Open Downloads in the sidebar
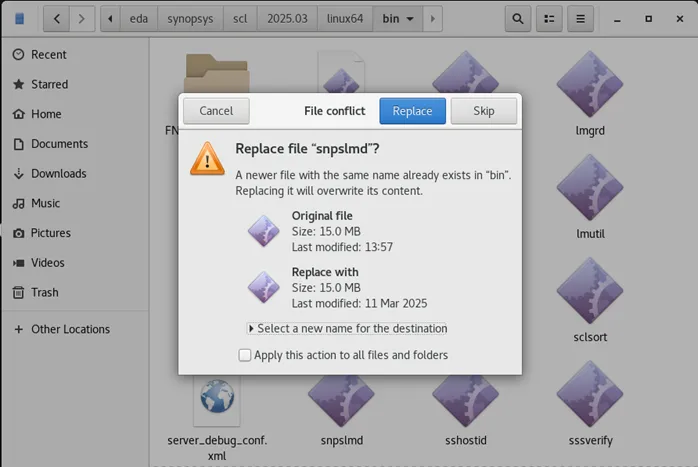Image resolution: width=698 pixels, height=467 pixels. point(75,174)
